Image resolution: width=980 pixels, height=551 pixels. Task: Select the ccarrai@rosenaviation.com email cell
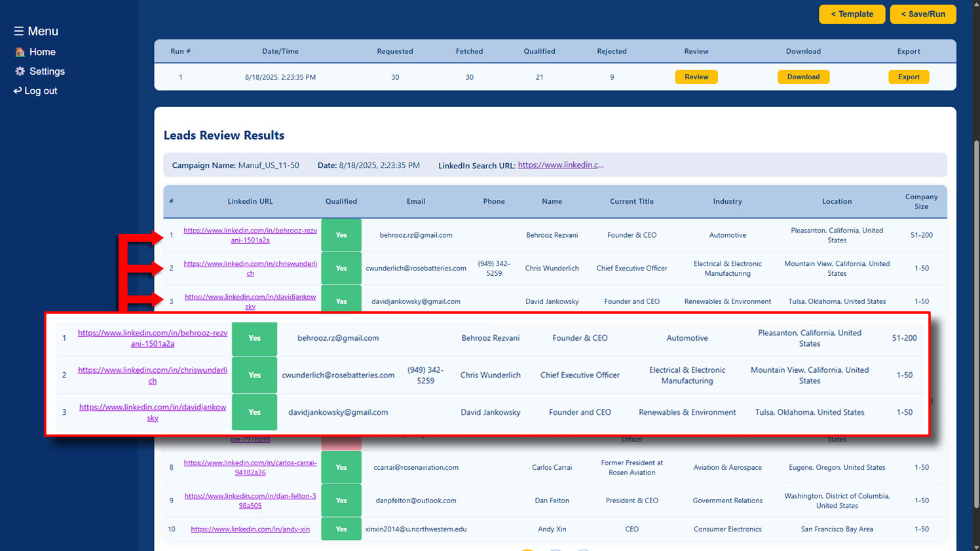(416, 468)
